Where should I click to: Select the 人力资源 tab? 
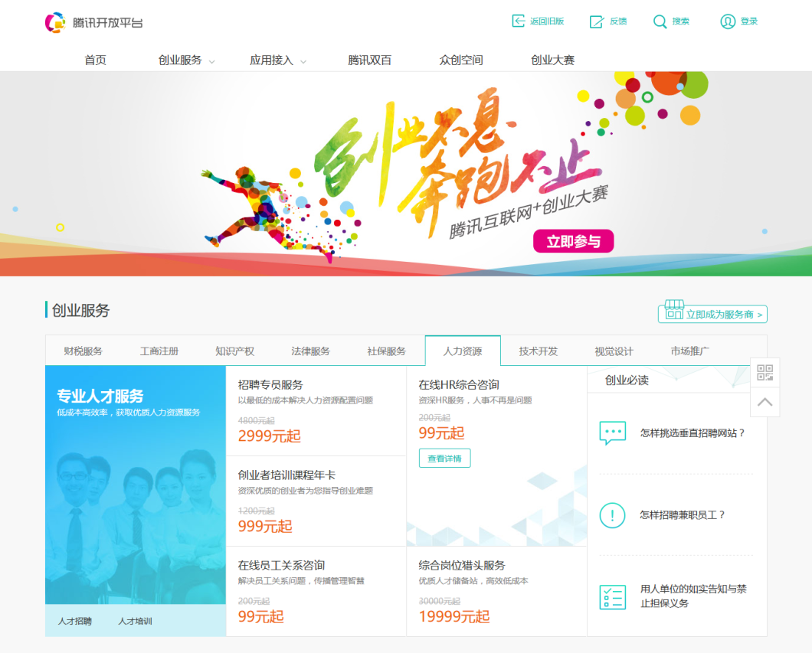[x=463, y=351]
